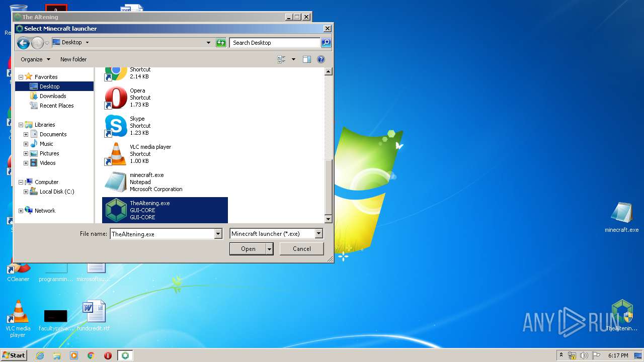The image size is (644, 362).
Task: Select Desktop under Favorites
Action: (49, 86)
